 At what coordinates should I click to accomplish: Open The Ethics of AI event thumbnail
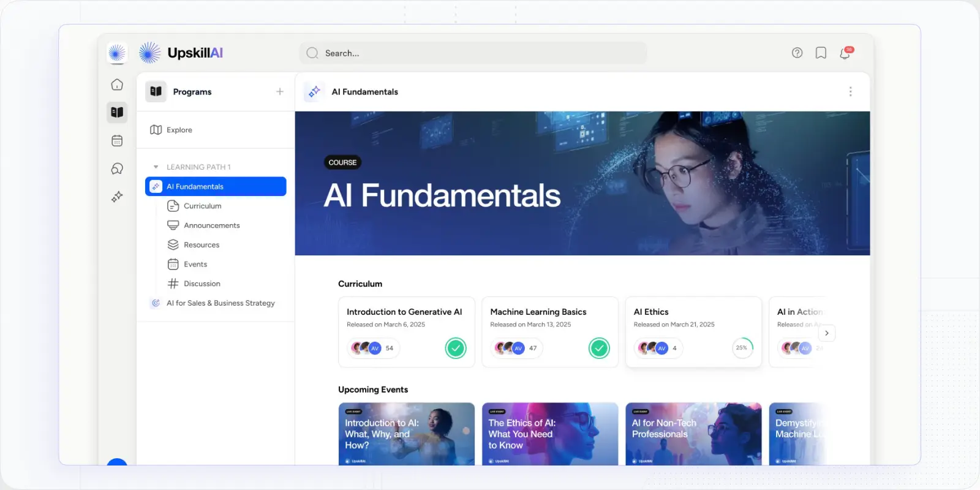pyautogui.click(x=550, y=434)
